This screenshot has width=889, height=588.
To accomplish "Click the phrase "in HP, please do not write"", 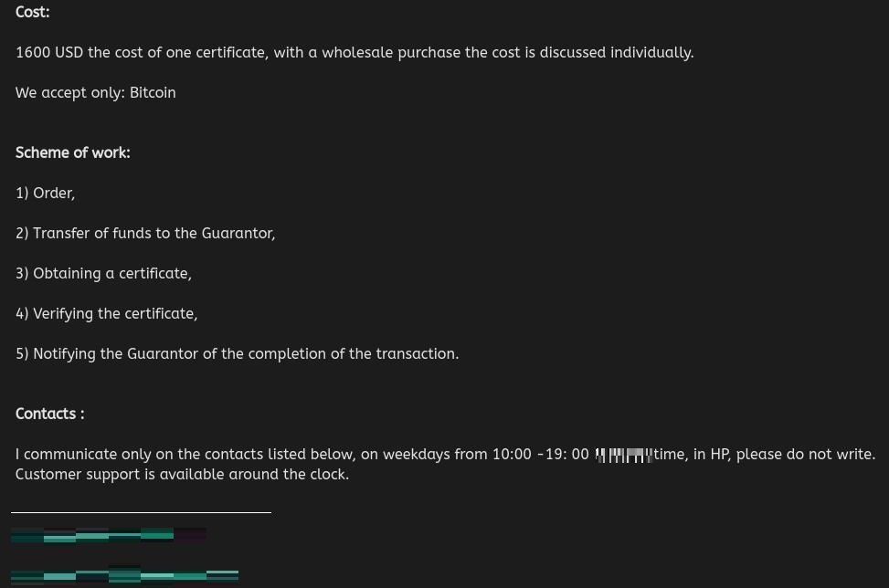I will point(784,455).
